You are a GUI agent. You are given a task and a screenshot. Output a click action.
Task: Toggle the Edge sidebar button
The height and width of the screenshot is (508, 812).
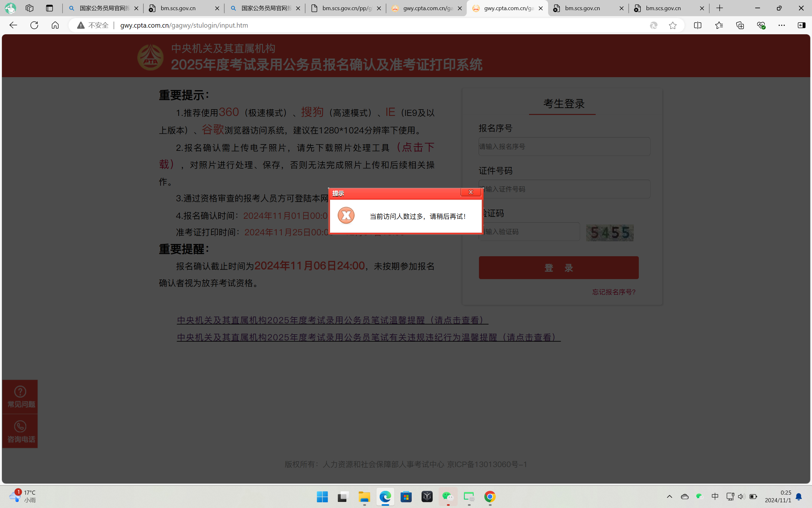pos(802,25)
